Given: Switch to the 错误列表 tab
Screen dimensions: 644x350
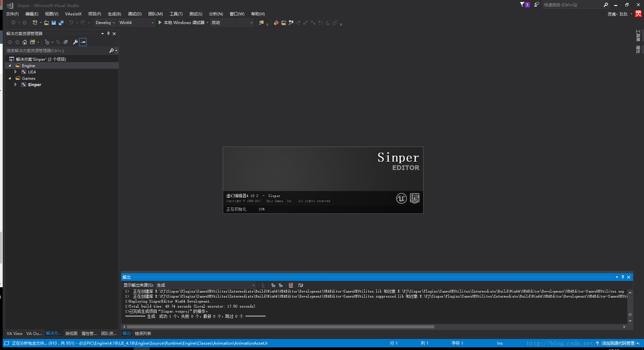Looking at the screenshot, I should 143,333.
